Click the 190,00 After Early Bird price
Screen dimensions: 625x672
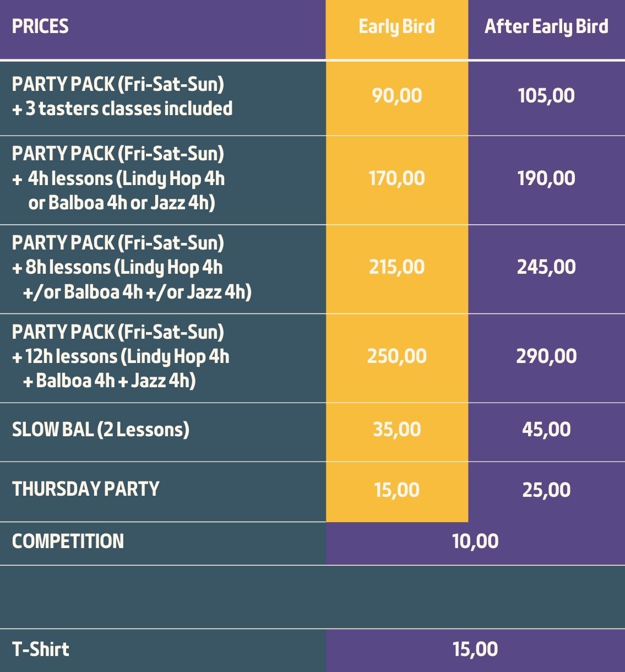point(546,178)
